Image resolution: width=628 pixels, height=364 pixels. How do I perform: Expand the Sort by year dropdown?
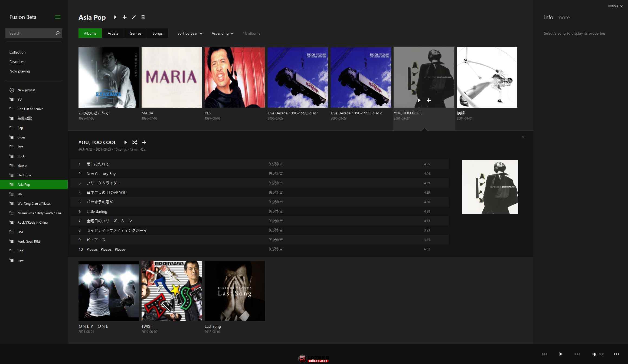[190, 33]
